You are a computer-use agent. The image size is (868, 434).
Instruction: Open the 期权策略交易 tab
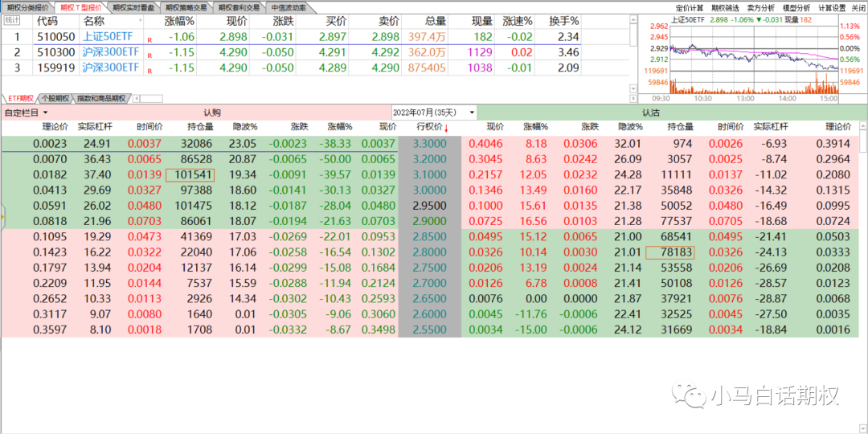tap(186, 6)
